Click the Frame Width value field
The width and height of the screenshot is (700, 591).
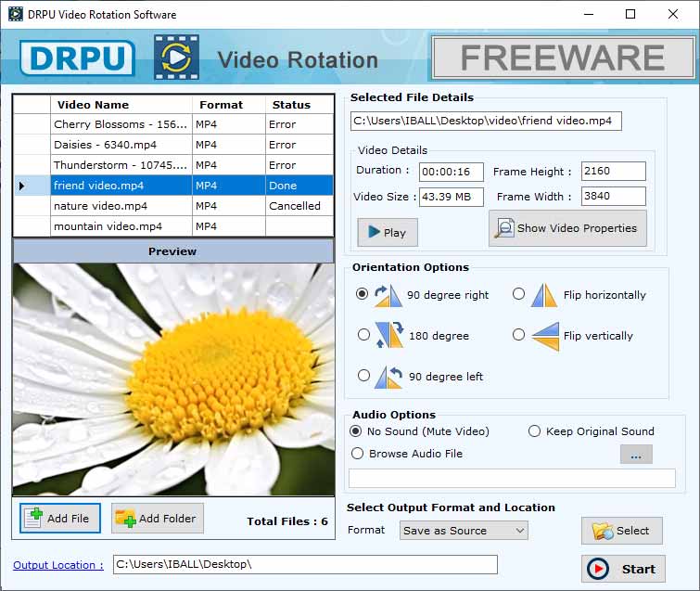(x=614, y=196)
